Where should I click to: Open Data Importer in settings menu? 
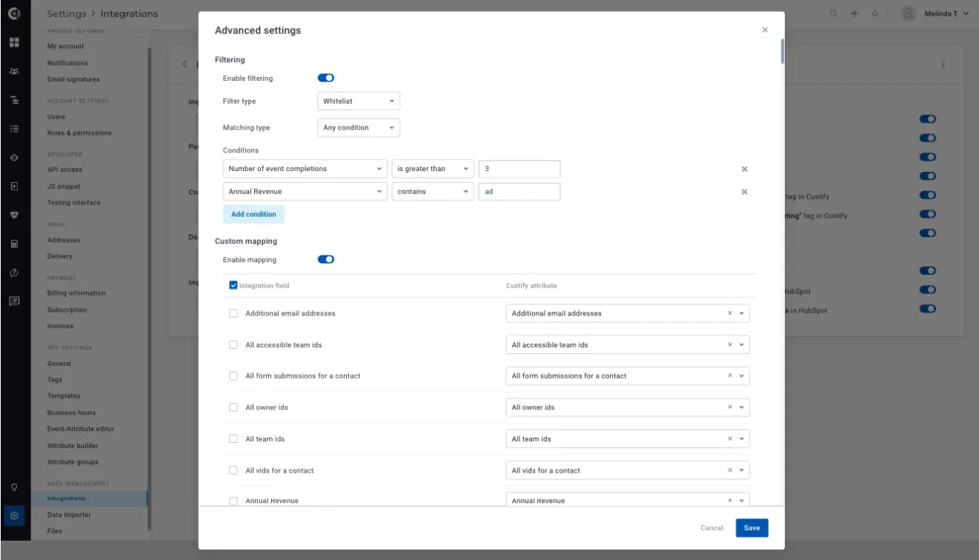69,515
